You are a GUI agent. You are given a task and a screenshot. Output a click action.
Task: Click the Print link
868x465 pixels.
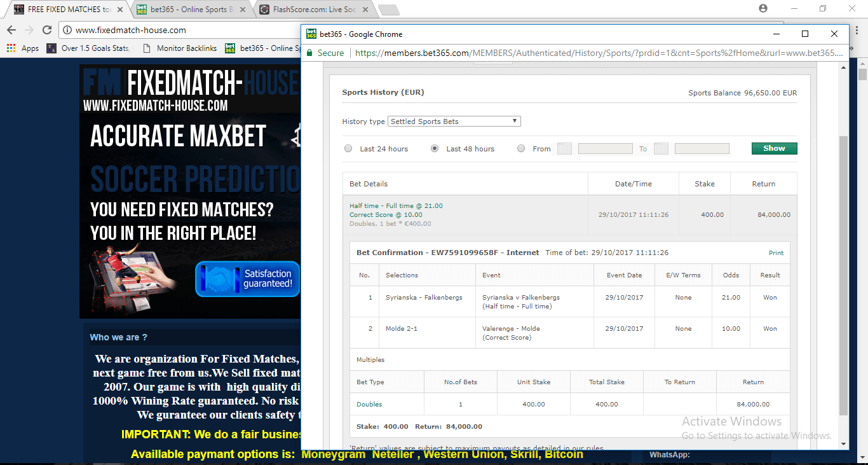776,253
